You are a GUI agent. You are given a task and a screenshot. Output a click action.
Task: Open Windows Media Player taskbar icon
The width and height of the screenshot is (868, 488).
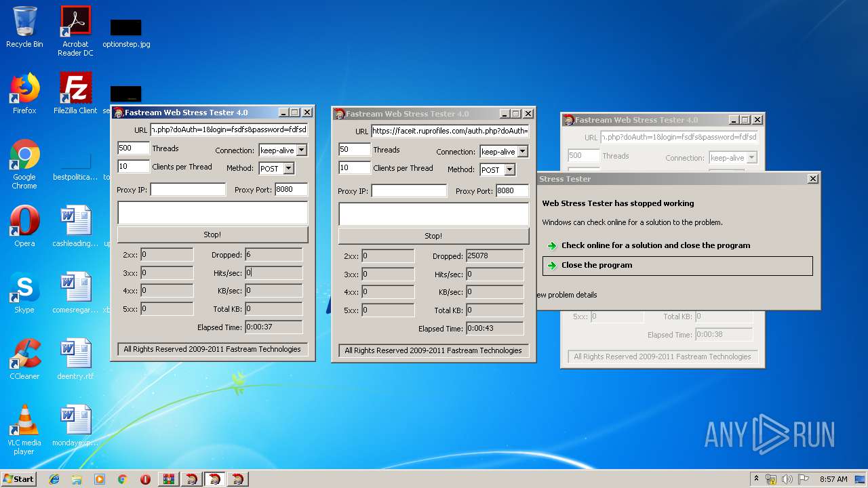pyautogui.click(x=100, y=479)
